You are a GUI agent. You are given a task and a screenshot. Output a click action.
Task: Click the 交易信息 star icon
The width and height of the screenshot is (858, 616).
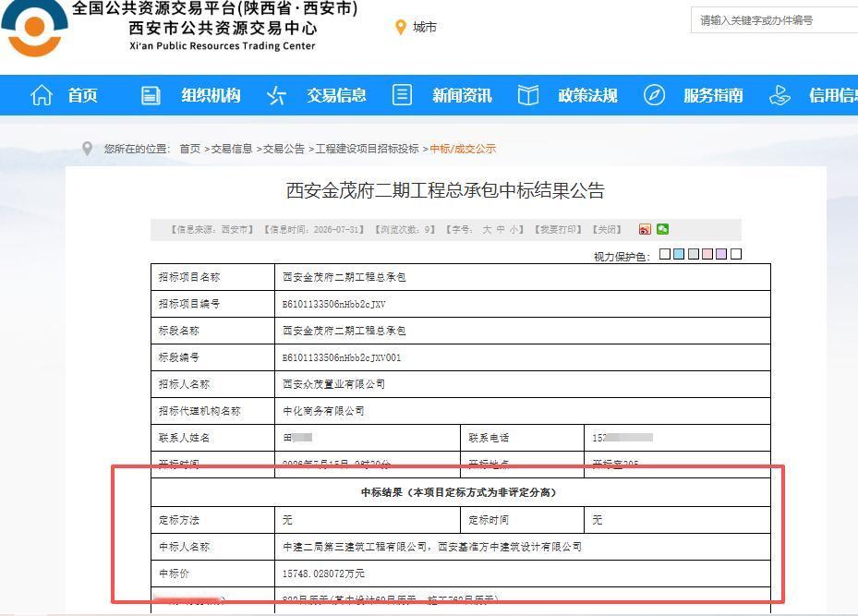[x=276, y=95]
